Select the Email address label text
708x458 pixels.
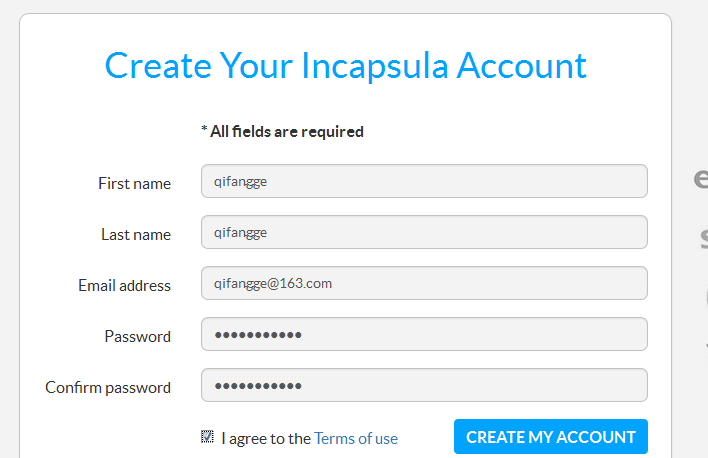125,286
